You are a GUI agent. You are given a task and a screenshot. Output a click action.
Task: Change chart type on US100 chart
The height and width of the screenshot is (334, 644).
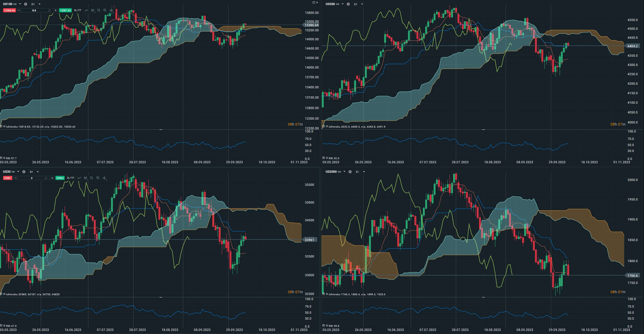click(93, 10)
